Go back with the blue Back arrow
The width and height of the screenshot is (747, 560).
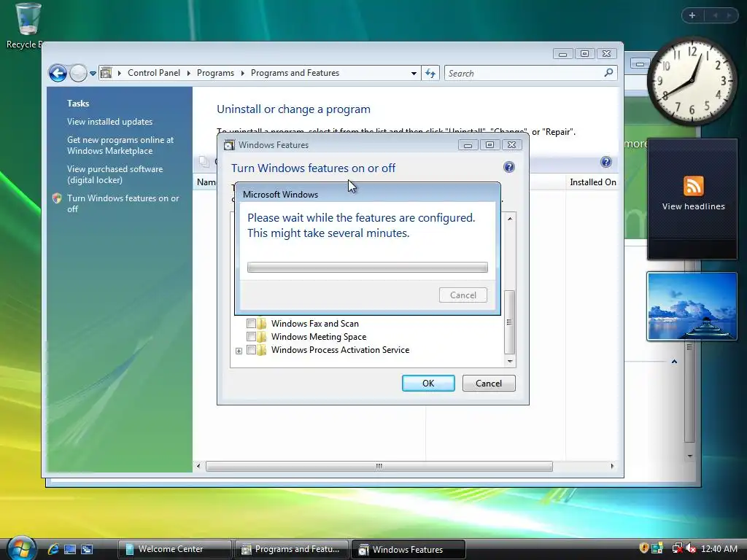click(x=58, y=74)
